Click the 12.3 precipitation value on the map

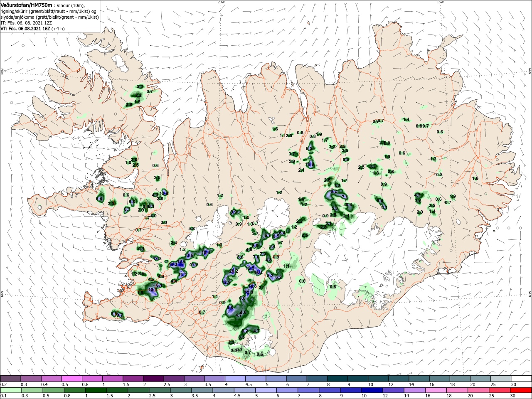[153, 290]
